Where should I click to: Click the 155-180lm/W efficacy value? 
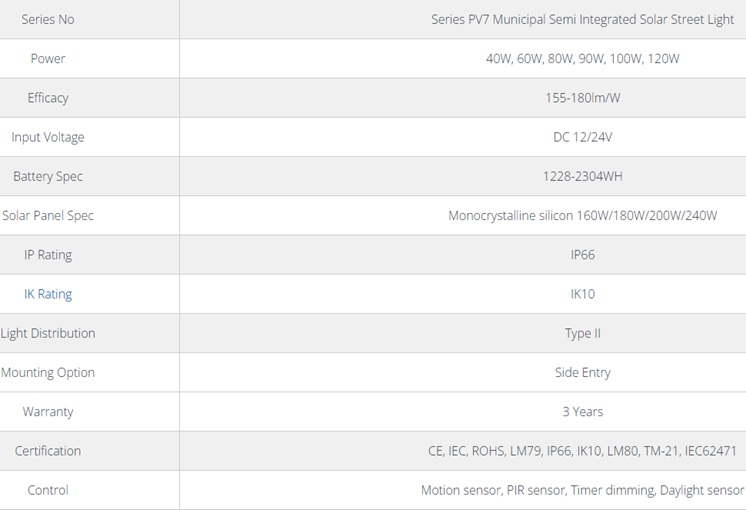[x=582, y=98]
